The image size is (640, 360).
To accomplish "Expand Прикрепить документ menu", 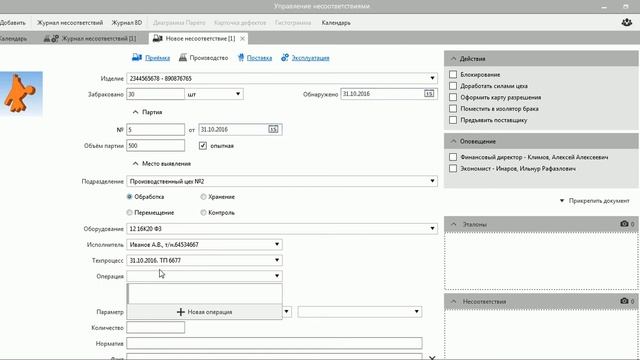I will coord(595,201).
